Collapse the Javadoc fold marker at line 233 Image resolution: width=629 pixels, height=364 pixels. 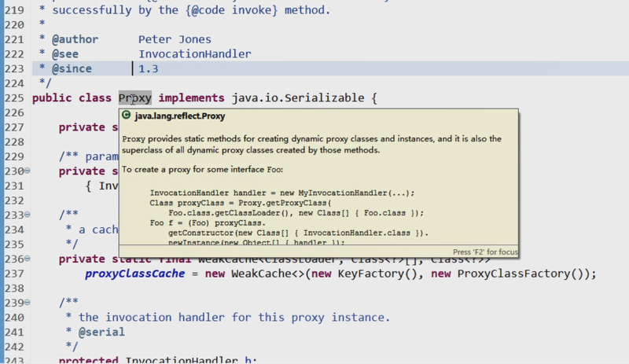click(28, 215)
